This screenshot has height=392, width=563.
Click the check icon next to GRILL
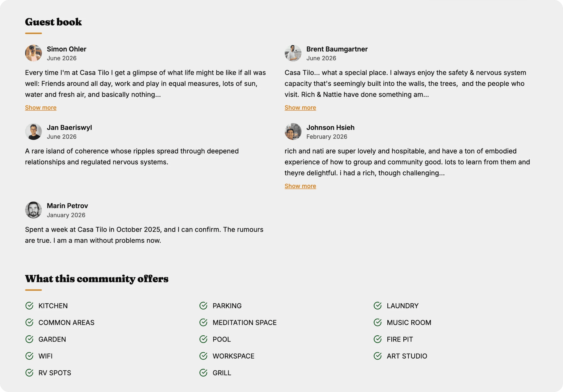(203, 373)
